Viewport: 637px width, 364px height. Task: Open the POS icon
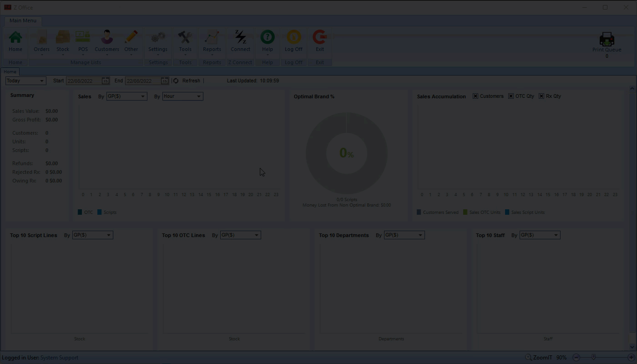pos(83,37)
